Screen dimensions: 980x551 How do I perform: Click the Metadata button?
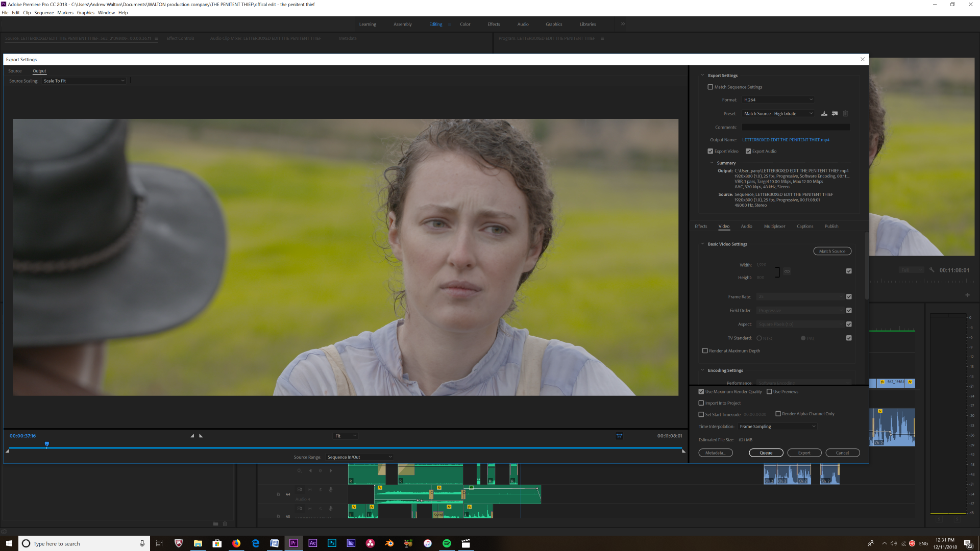[x=715, y=453]
